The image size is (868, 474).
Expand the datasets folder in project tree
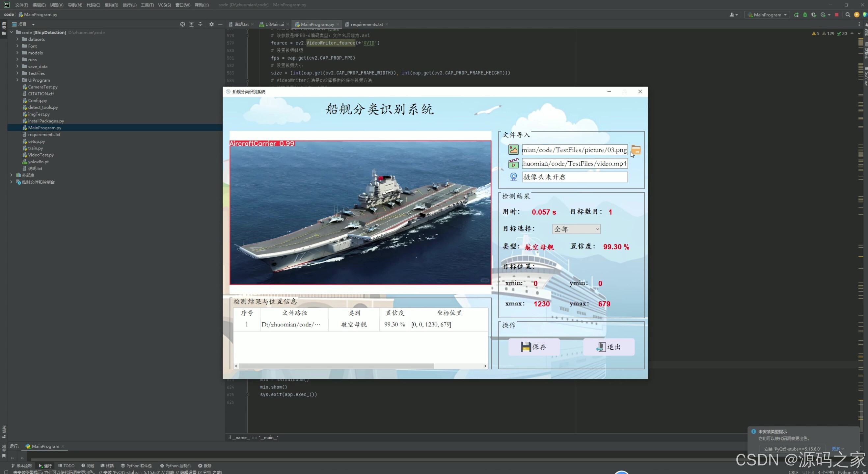[x=17, y=39]
